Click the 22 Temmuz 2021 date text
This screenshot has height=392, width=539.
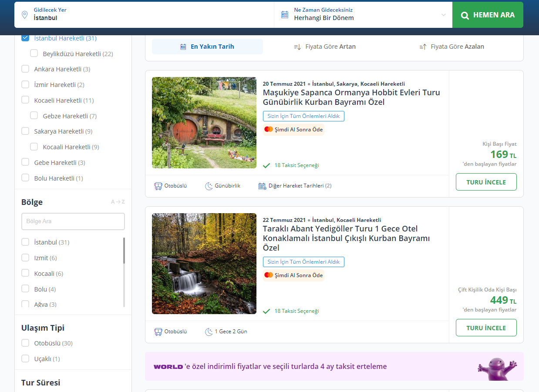[x=284, y=220]
